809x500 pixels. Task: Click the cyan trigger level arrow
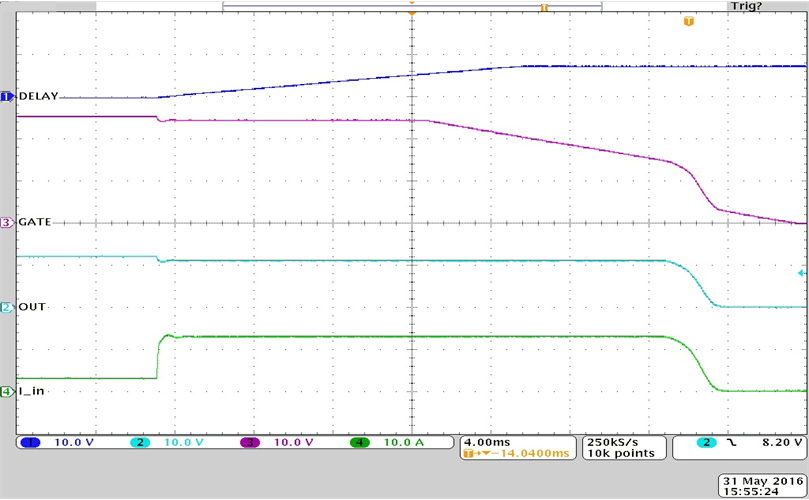coord(801,273)
